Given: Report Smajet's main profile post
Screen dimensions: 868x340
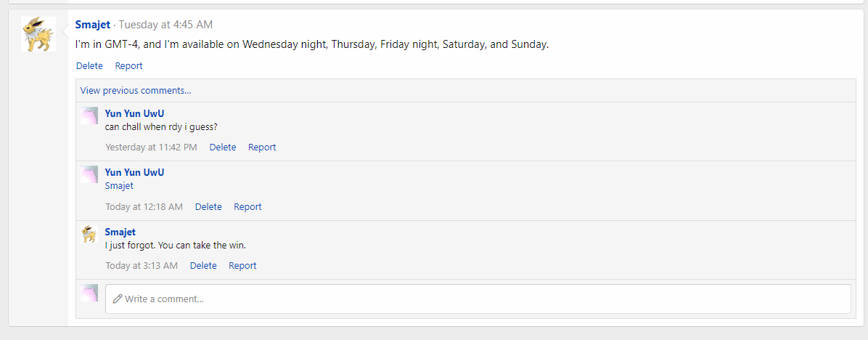Looking at the screenshot, I should coord(129,66).
